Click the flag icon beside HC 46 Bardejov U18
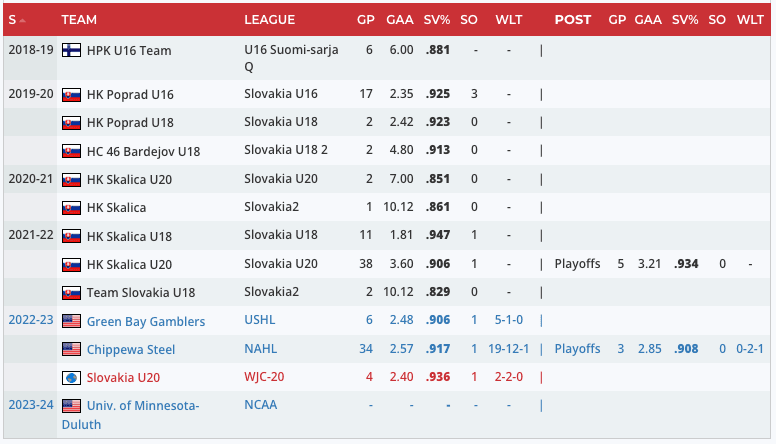This screenshot has height=444, width=776. (71, 151)
